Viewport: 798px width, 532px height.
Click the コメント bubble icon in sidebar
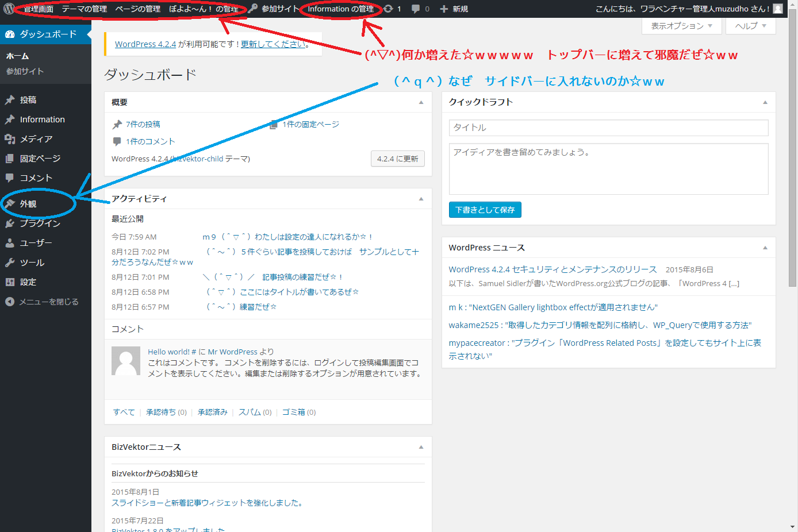[x=10, y=178]
